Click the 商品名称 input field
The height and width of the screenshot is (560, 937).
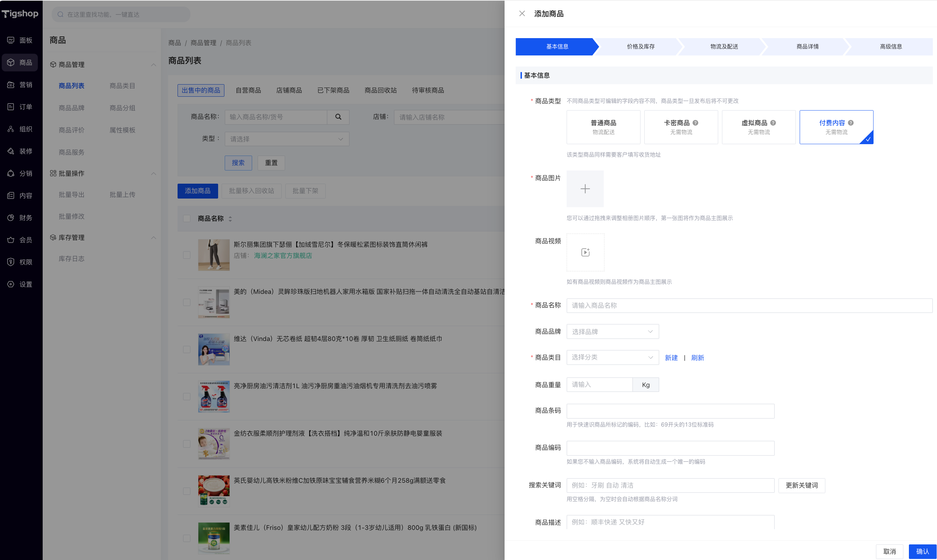[x=749, y=305]
